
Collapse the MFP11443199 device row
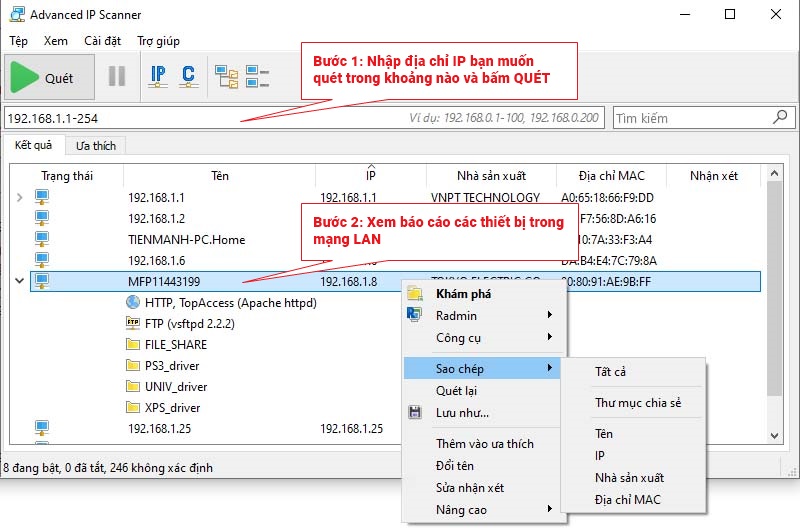[19, 281]
